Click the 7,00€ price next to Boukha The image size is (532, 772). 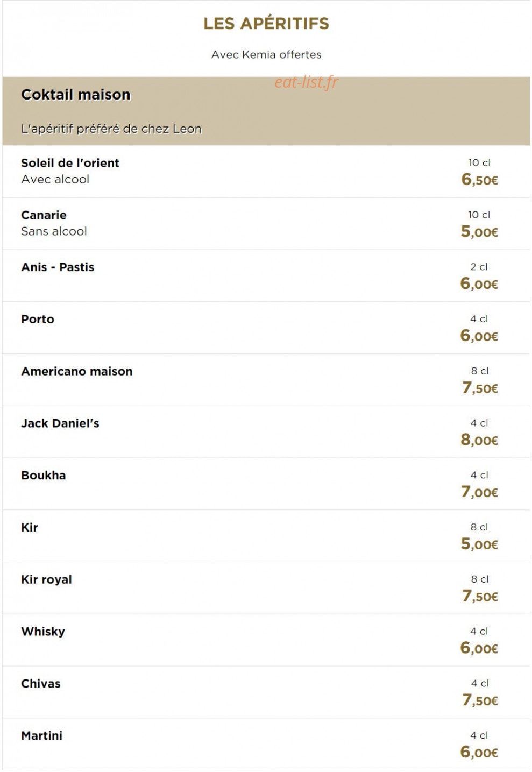[x=479, y=492]
